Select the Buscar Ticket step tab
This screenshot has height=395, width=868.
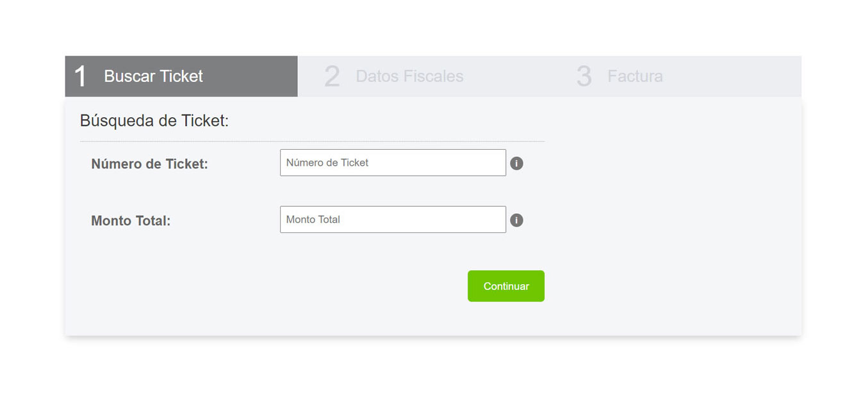tap(153, 76)
